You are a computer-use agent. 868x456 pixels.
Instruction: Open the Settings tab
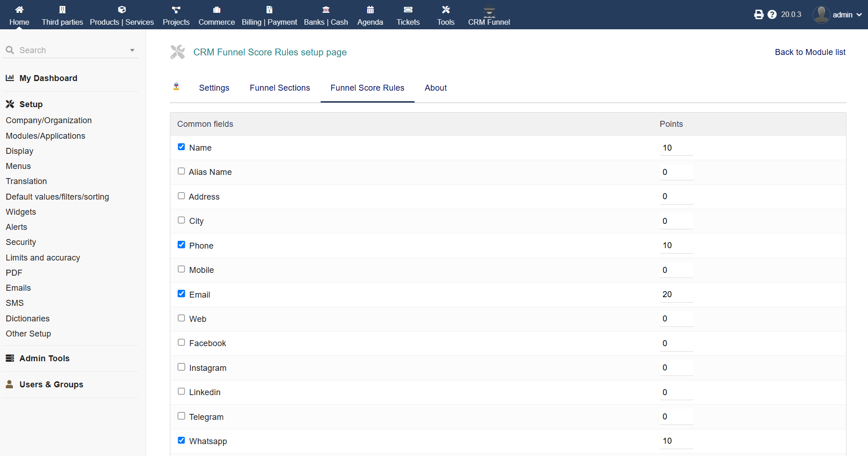[x=214, y=88]
